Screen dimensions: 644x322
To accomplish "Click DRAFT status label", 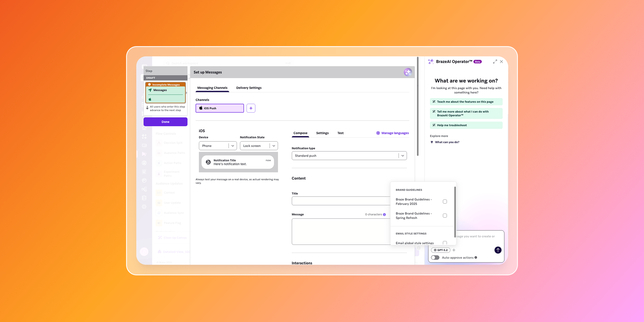I will tap(151, 78).
